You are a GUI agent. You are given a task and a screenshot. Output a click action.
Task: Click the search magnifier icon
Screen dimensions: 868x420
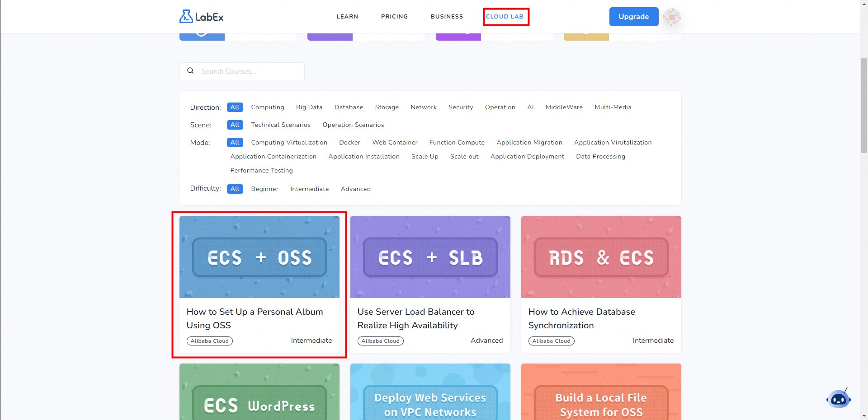[x=190, y=71]
